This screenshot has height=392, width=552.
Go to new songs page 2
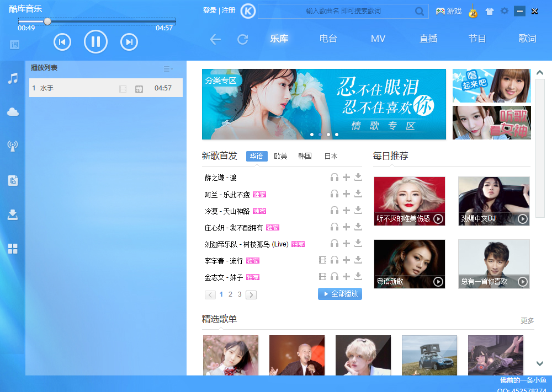coord(230,294)
